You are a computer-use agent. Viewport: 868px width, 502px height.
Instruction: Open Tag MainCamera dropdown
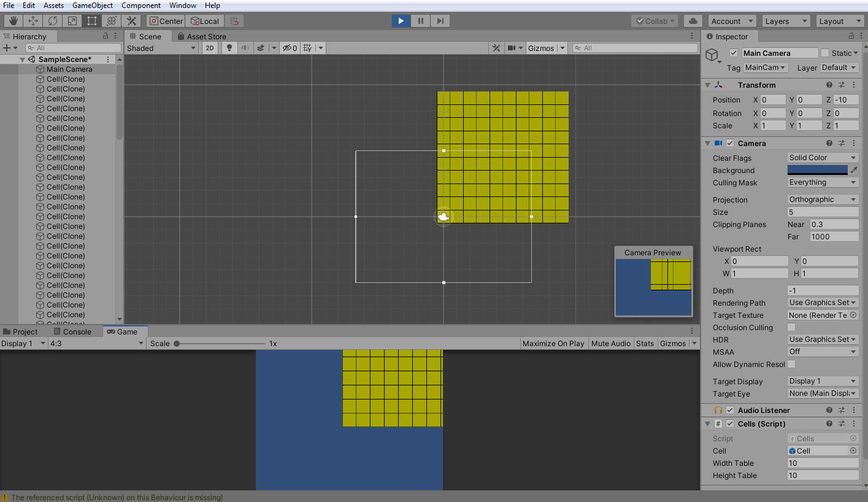coord(766,68)
